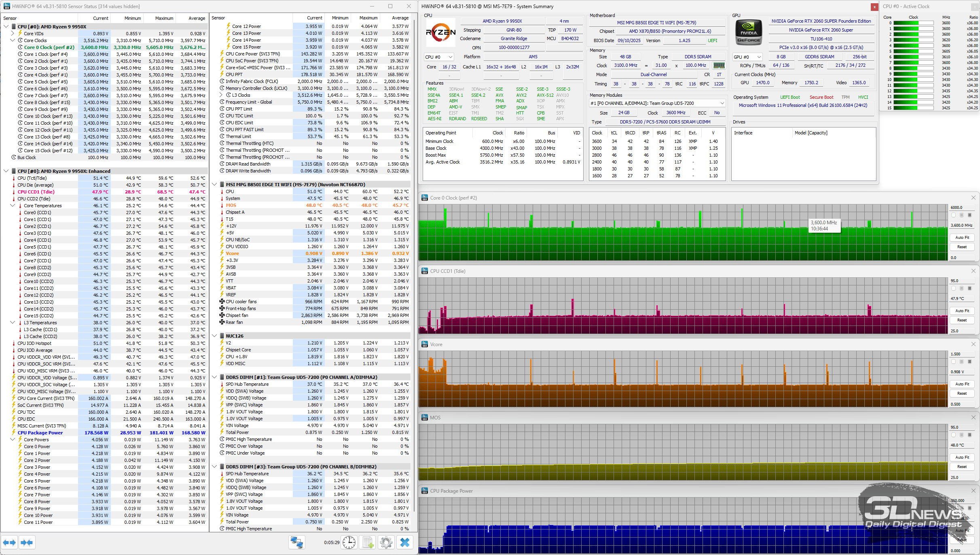Select first radio button in Core 0 Clock graph
Image resolution: width=980 pixels, height=555 pixels.
click(x=954, y=215)
